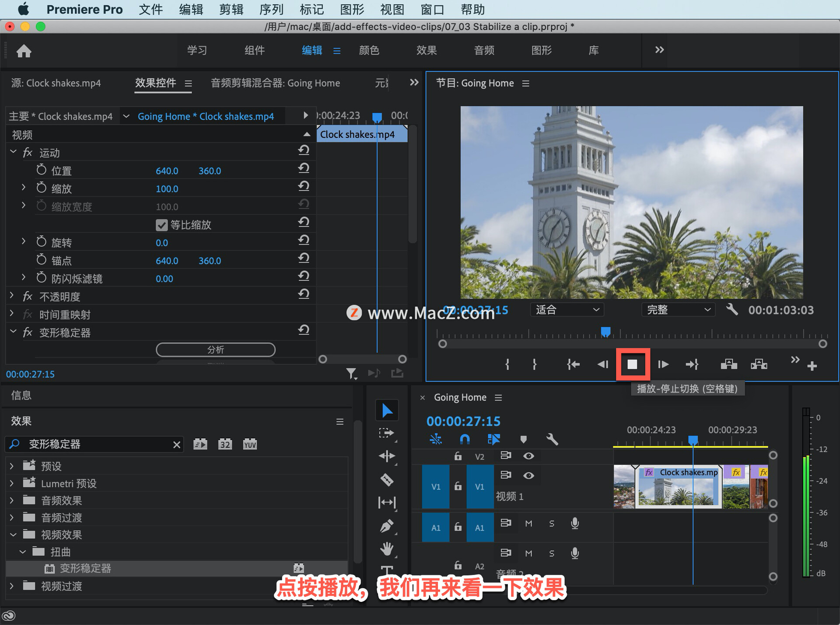Screen dimensions: 840x625
Task: Click the Go to In point button
Action: [573, 364]
